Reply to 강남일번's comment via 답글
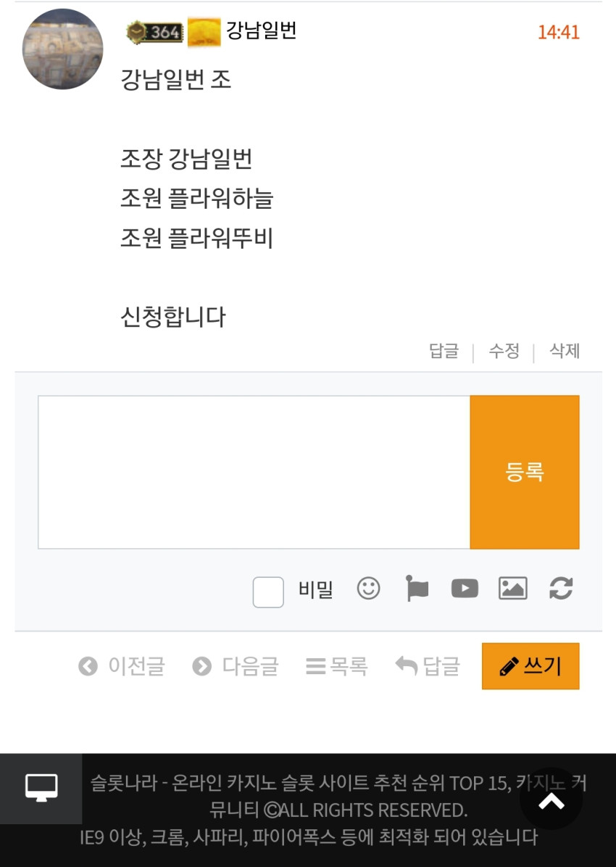 click(444, 351)
